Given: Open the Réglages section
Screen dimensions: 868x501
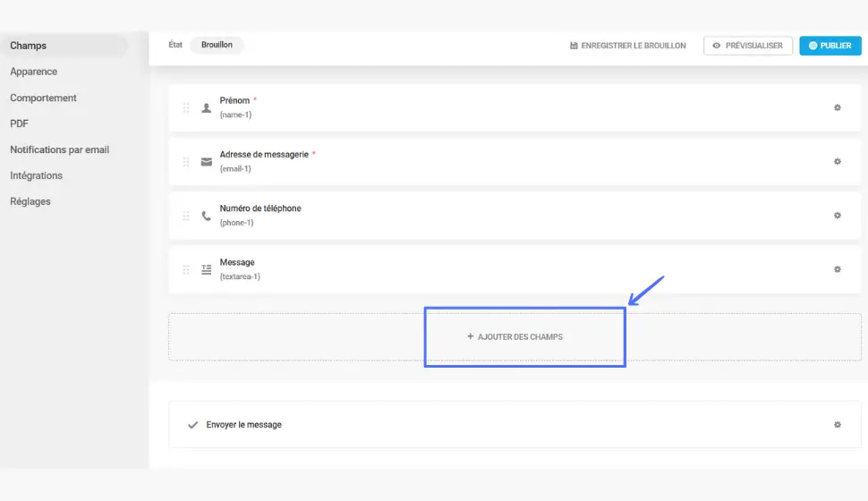Looking at the screenshot, I should point(30,201).
